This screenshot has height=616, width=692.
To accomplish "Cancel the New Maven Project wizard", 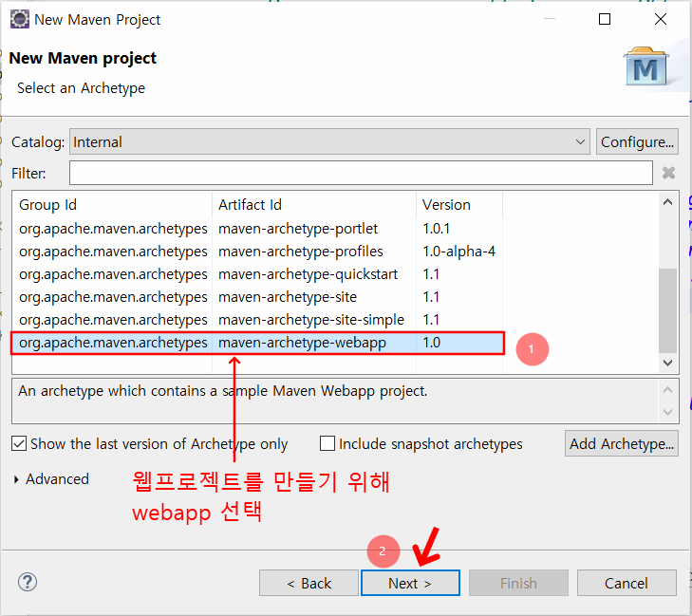I will click(x=627, y=583).
